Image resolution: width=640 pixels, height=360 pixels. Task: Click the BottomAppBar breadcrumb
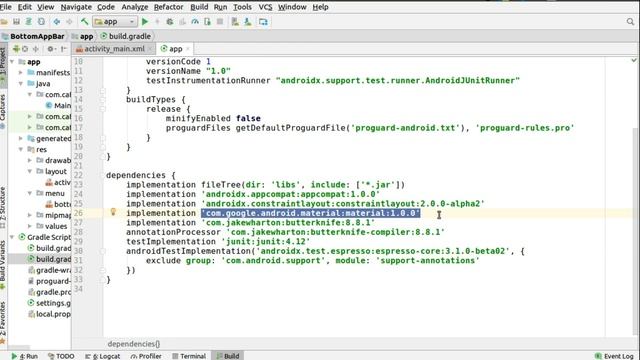pyautogui.click(x=33, y=36)
